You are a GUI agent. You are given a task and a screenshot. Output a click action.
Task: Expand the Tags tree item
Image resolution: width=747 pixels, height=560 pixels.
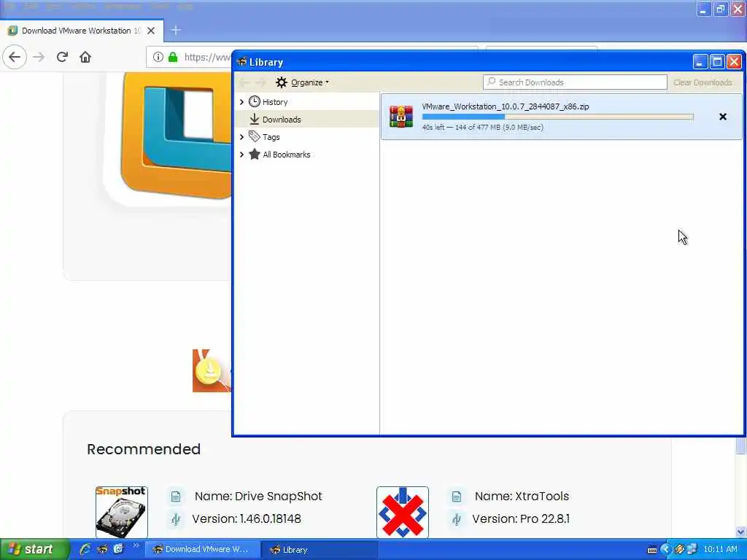(x=241, y=137)
